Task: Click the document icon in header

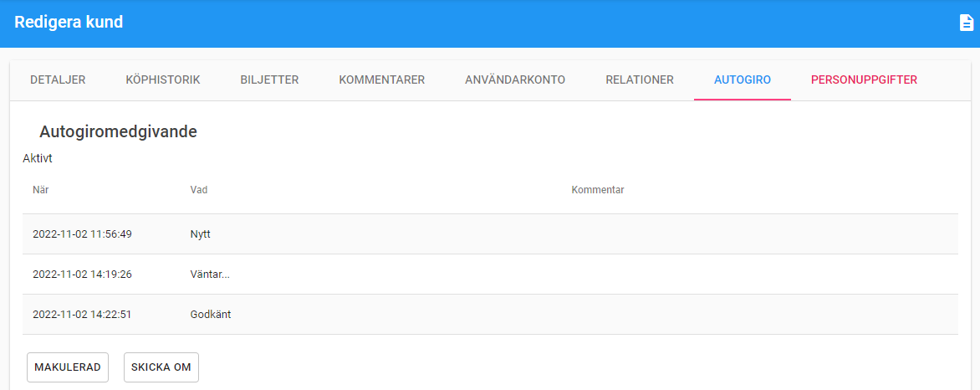Action: pyautogui.click(x=967, y=23)
